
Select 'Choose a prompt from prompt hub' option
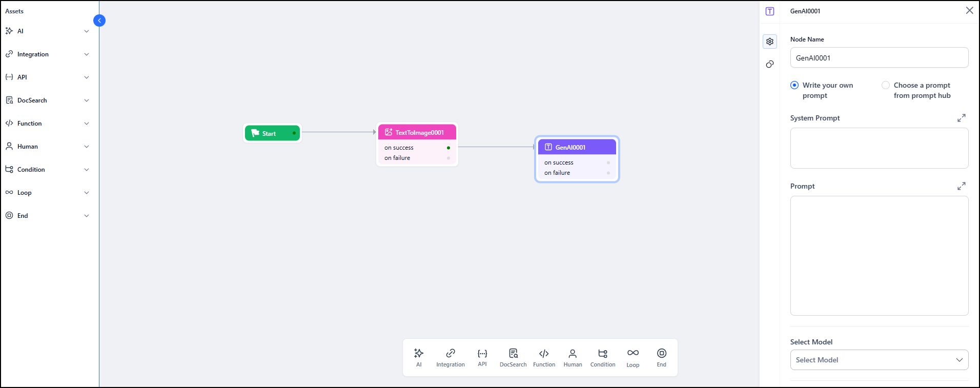click(885, 85)
